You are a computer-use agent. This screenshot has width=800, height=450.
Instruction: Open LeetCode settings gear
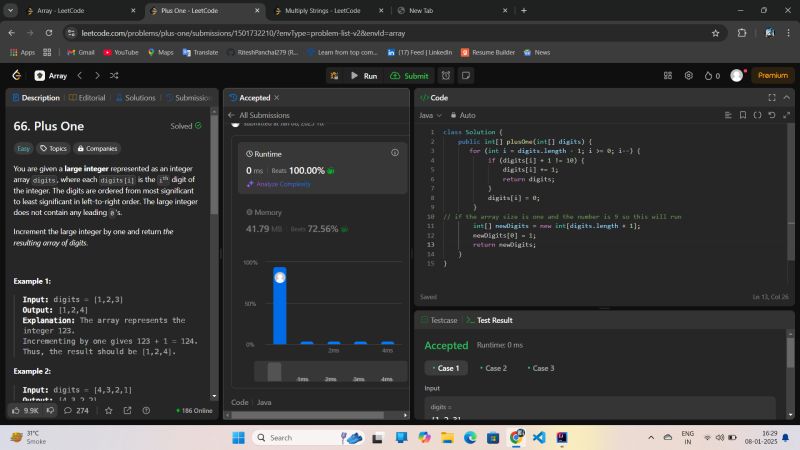(x=689, y=76)
